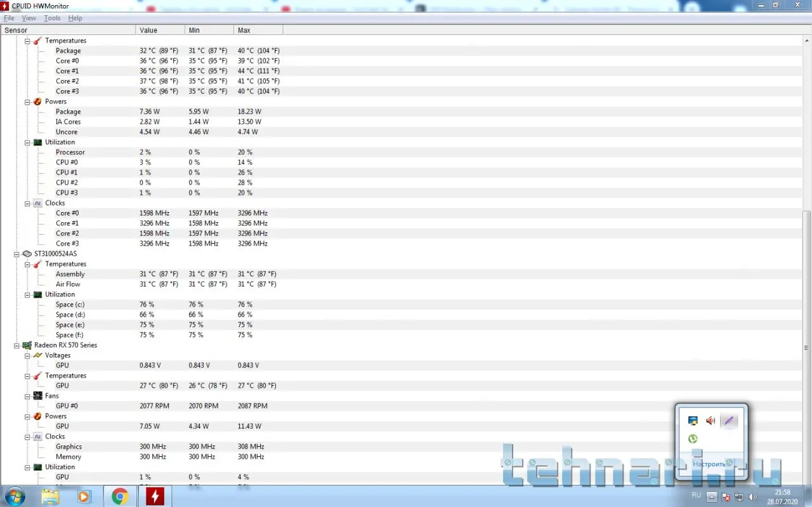Launch the media player from the taskbar

pos(84,496)
